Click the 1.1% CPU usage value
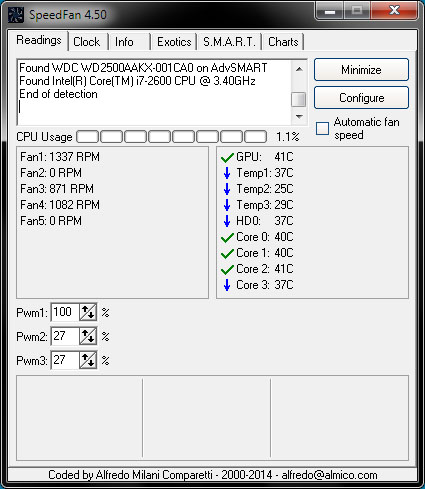The height and width of the screenshot is (489, 425). pyautogui.click(x=288, y=137)
